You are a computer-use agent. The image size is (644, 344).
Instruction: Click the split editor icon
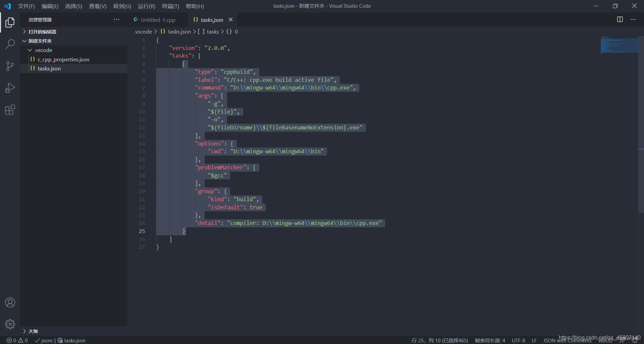[620, 19]
